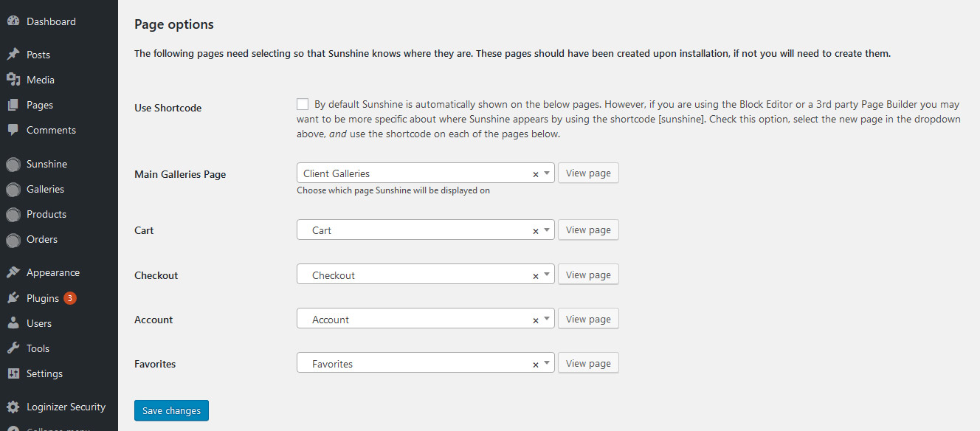Image resolution: width=980 pixels, height=431 pixels.
Task: Click the Posts pushpin icon
Action: (13, 55)
